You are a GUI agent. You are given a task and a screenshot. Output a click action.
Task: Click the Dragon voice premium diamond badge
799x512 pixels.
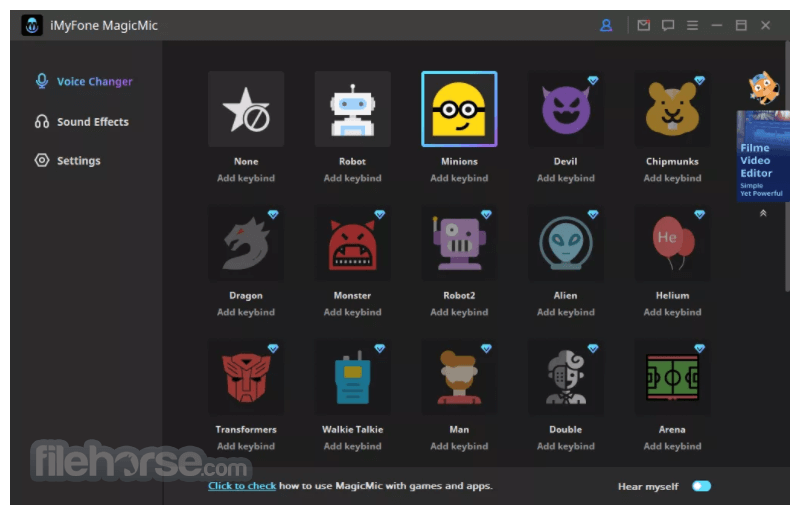click(x=273, y=214)
